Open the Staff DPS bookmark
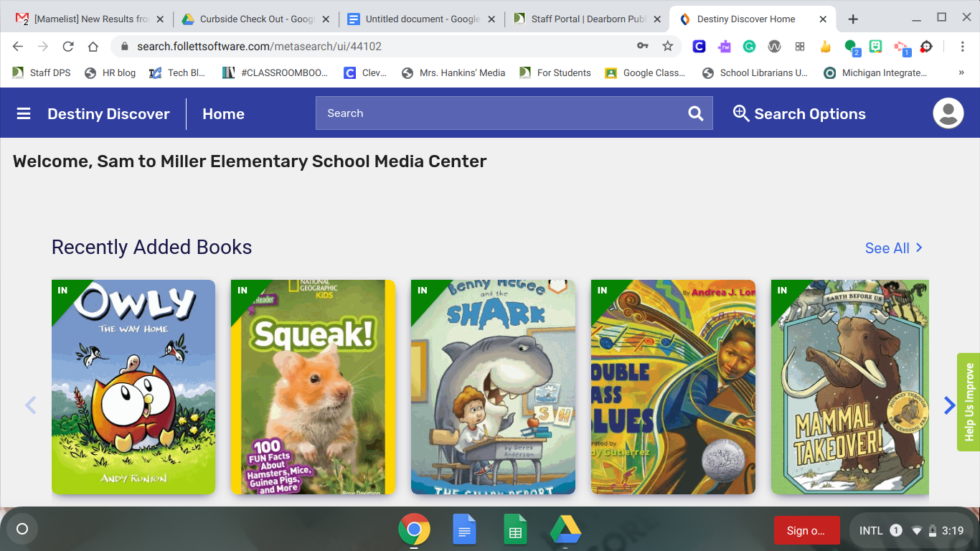Screen dimensions: 980x551 tap(42, 72)
